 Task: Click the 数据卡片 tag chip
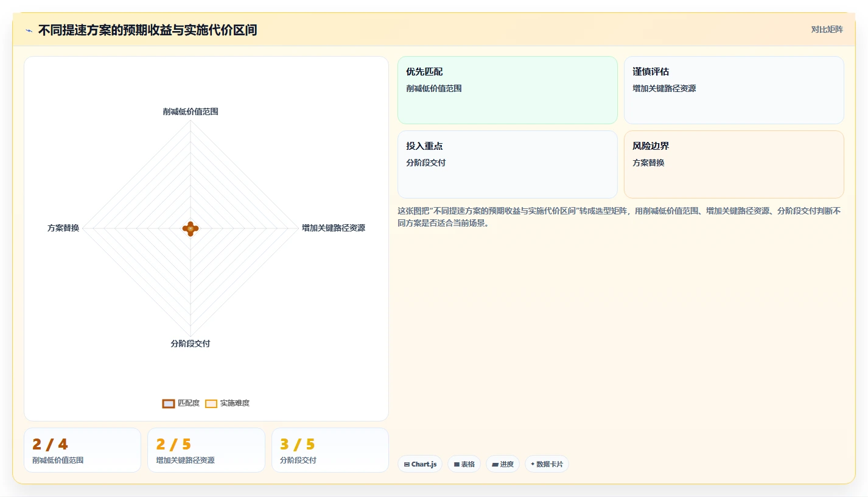click(x=547, y=464)
